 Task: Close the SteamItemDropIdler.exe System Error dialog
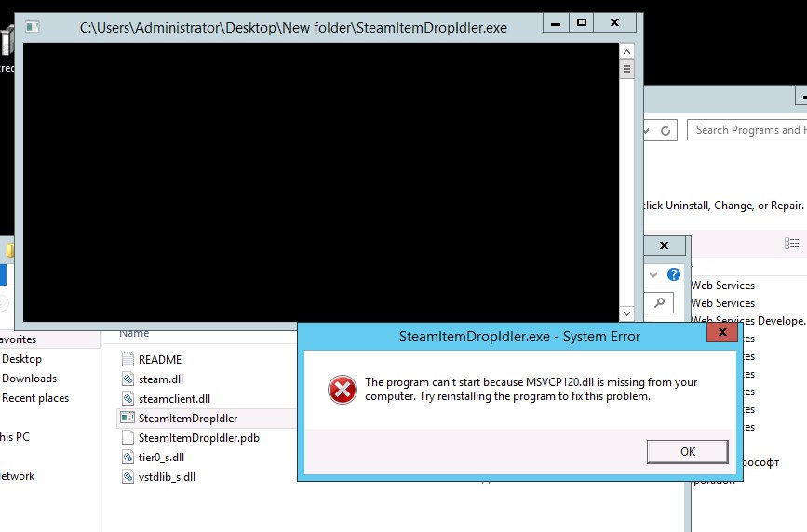tap(722, 332)
